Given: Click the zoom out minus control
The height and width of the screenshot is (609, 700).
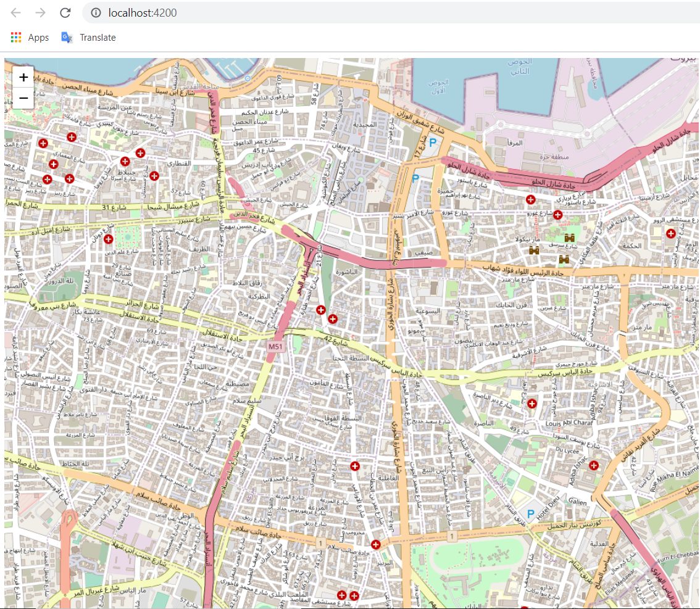Looking at the screenshot, I should [23, 97].
